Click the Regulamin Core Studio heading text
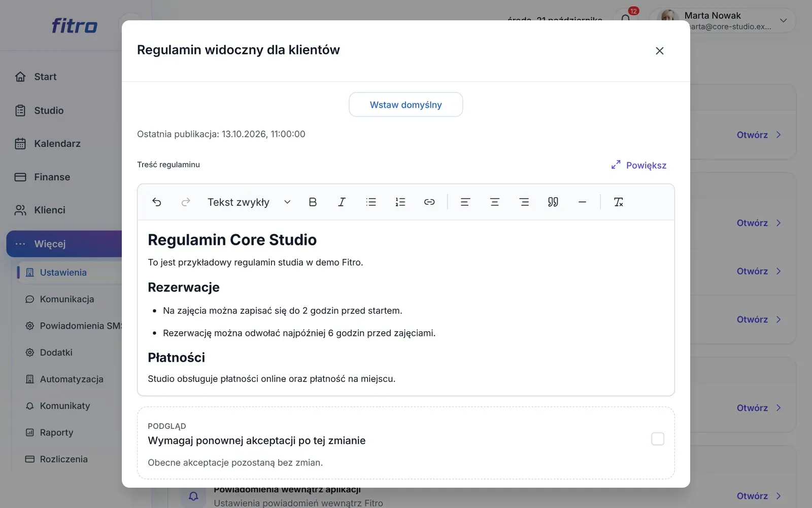Screen dimensions: 812x508 click(232, 240)
